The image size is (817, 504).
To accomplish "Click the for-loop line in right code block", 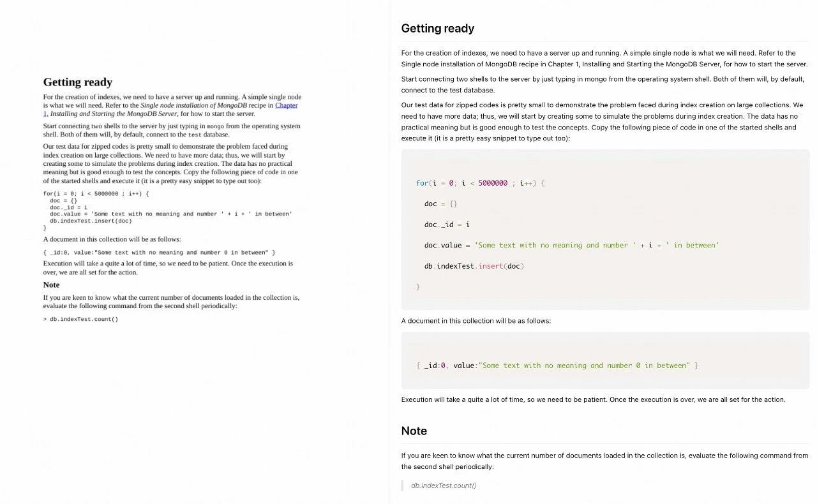I will click(481, 183).
